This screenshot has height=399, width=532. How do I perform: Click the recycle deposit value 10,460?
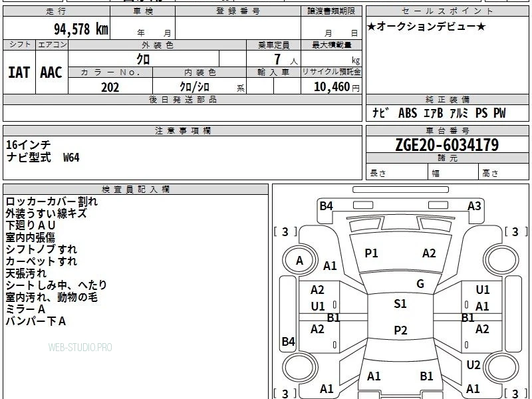(x=332, y=87)
